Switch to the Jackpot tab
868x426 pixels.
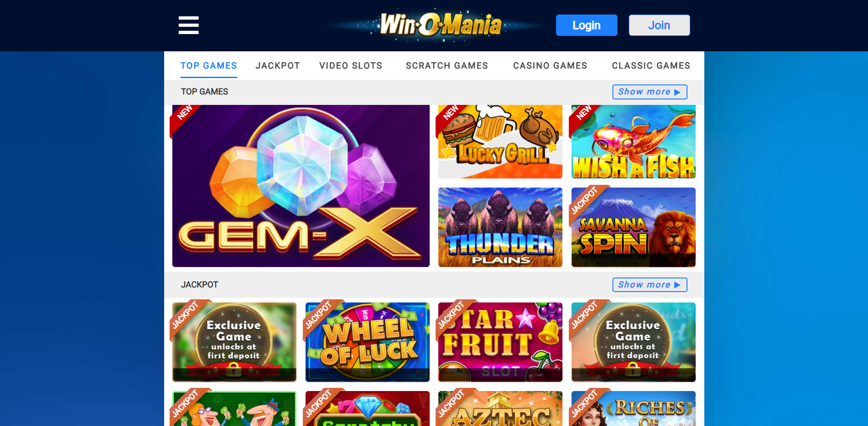278,66
